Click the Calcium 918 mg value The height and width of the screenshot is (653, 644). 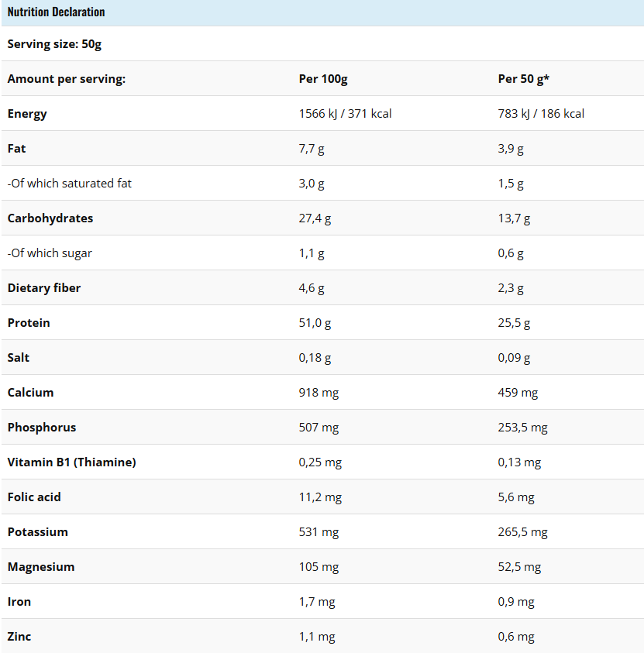[319, 393]
